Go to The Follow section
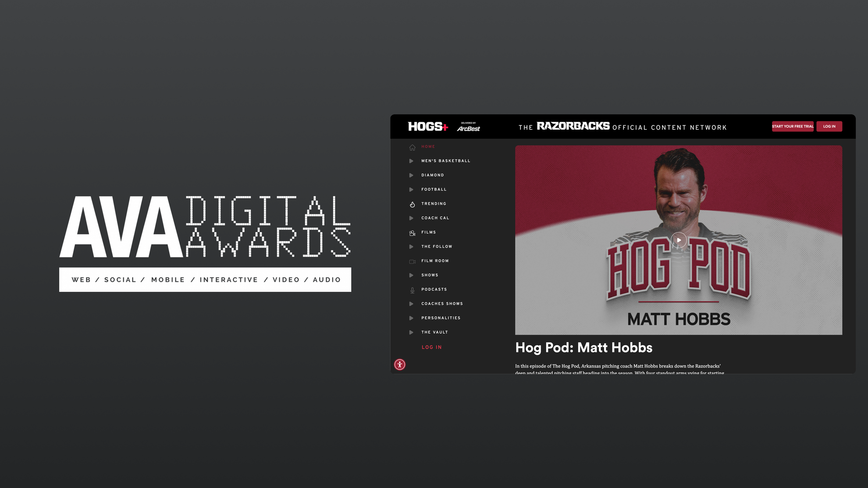The image size is (868, 488). tap(437, 247)
